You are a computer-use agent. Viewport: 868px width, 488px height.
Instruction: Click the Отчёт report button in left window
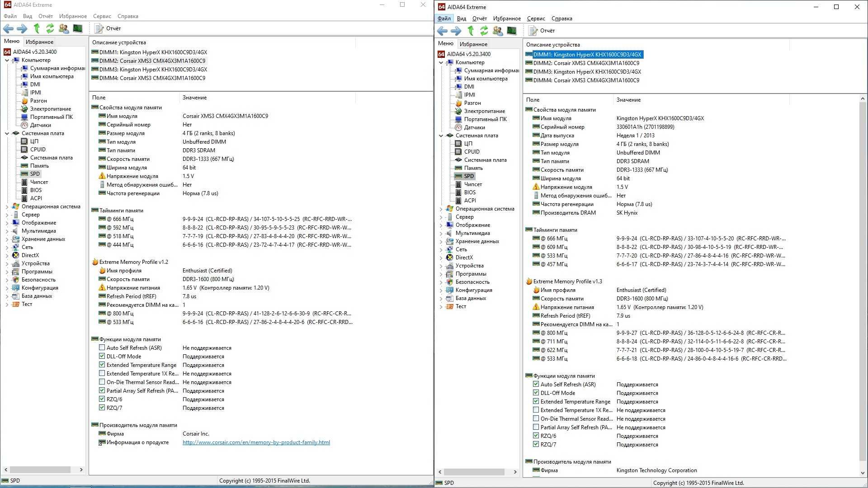pos(108,28)
